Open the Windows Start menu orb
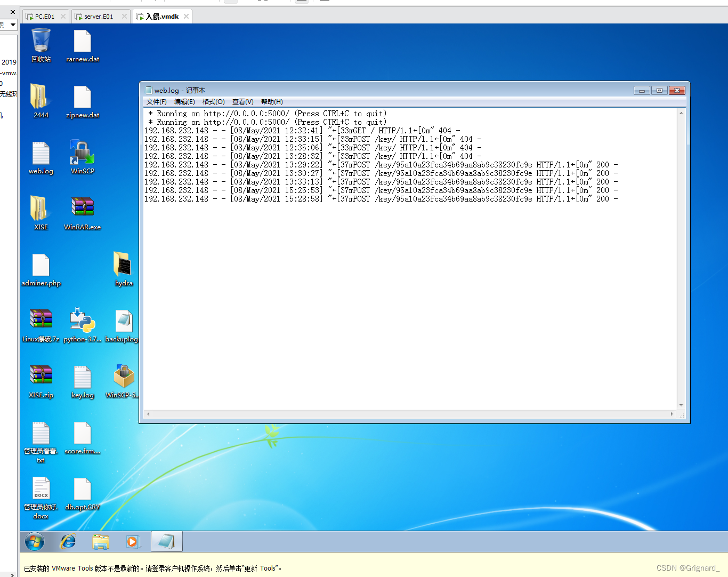 tap(35, 542)
